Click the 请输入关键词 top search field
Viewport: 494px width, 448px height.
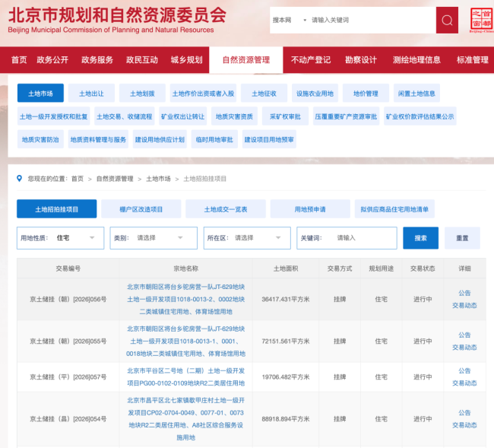(x=372, y=21)
